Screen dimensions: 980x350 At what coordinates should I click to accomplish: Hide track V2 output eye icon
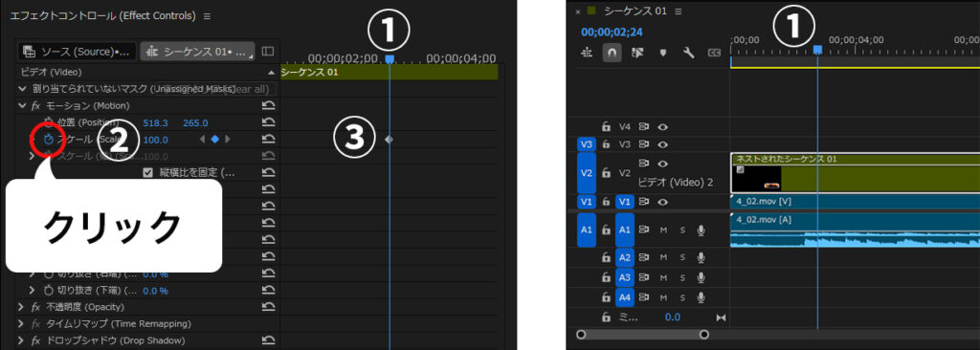click(x=662, y=164)
